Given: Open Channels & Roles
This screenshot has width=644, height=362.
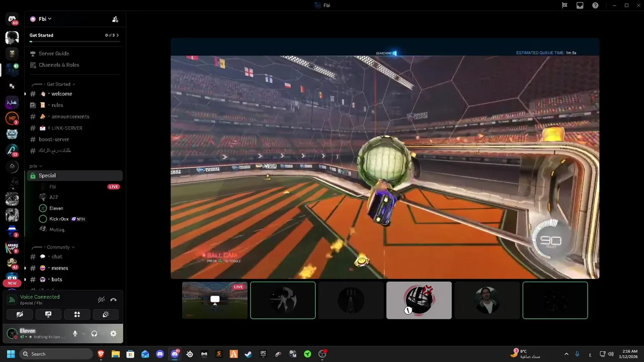Looking at the screenshot, I should coord(74,65).
